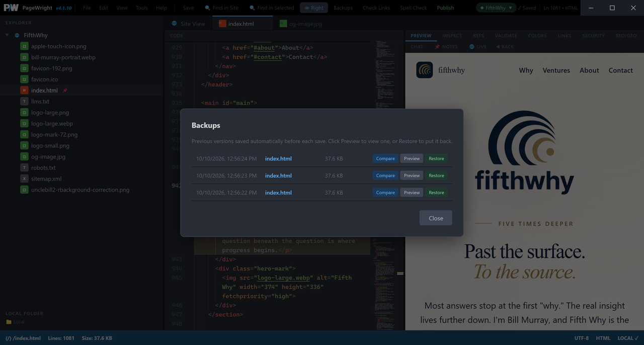The width and height of the screenshot is (644, 345).
Task: Click the pin icon beside index.html
Action: coord(65,91)
